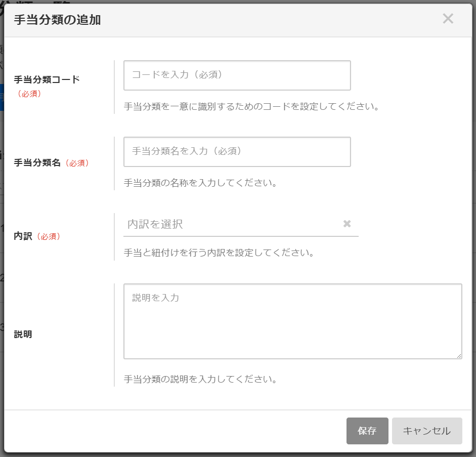The image size is (476, 457).
Task: Click the 手当分類名 field label
Action: click(37, 163)
